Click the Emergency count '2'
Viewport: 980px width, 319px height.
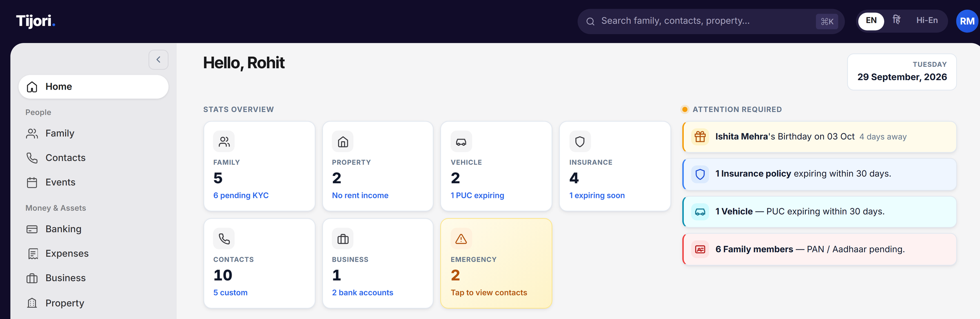coord(455,275)
